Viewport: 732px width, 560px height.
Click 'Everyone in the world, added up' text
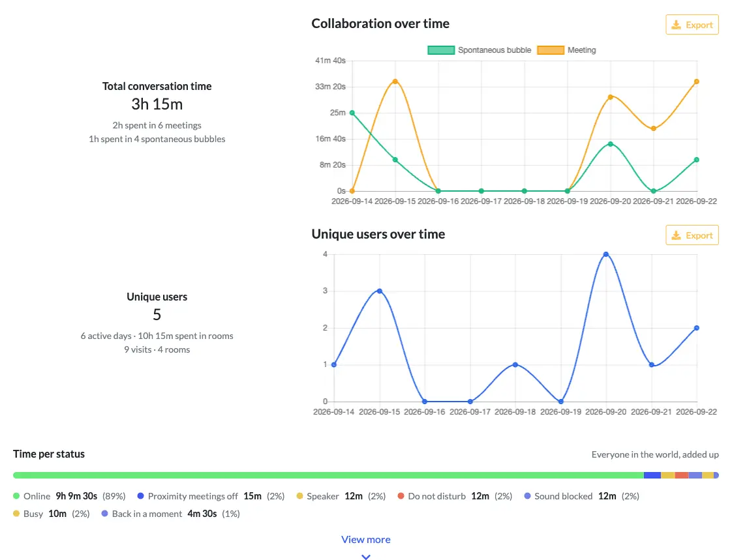tap(655, 454)
